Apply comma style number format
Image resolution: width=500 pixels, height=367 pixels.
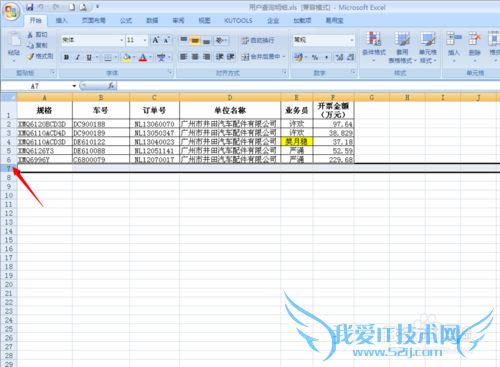pyautogui.click(x=326, y=57)
